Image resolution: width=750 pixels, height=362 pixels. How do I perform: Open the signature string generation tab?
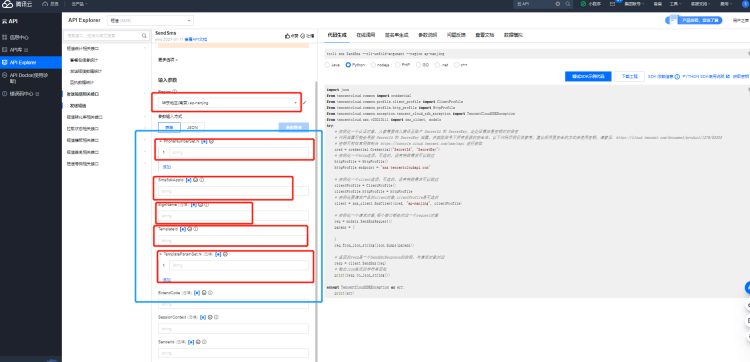pos(397,35)
